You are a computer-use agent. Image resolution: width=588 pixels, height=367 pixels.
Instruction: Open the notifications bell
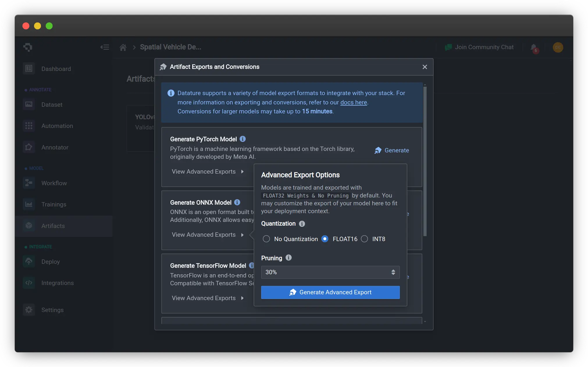[x=534, y=47]
